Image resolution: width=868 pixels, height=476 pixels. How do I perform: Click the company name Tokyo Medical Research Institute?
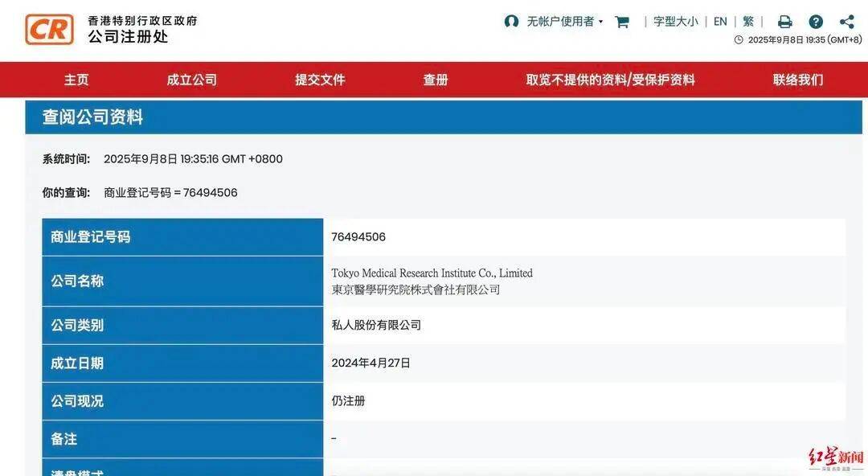[x=432, y=273]
